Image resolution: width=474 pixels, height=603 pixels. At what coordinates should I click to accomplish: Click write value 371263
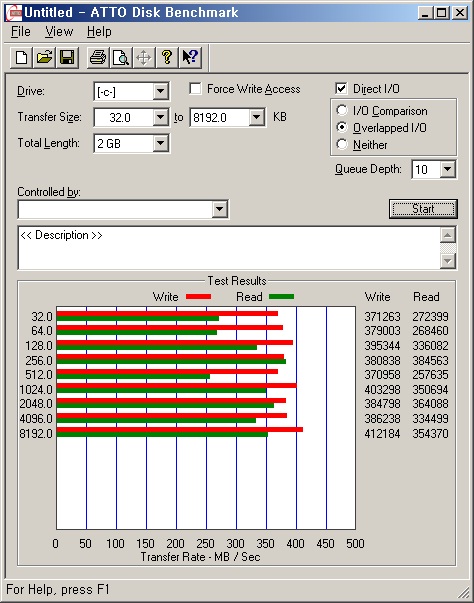(x=383, y=316)
